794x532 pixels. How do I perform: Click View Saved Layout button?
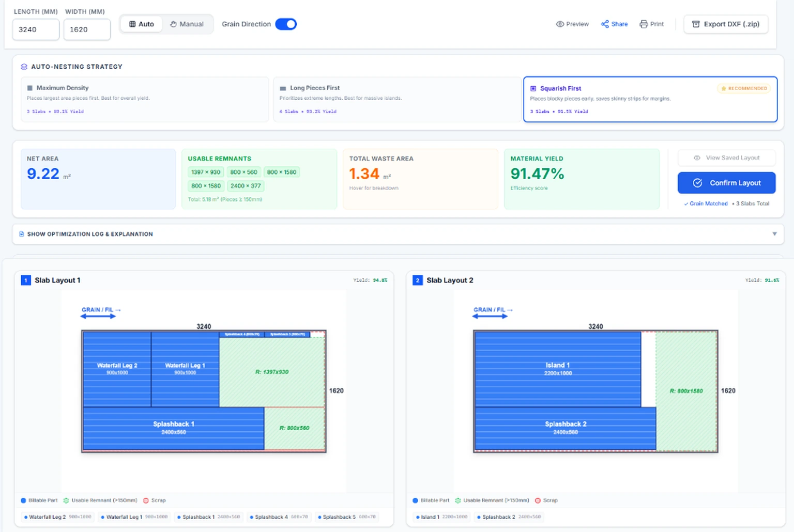click(x=727, y=158)
